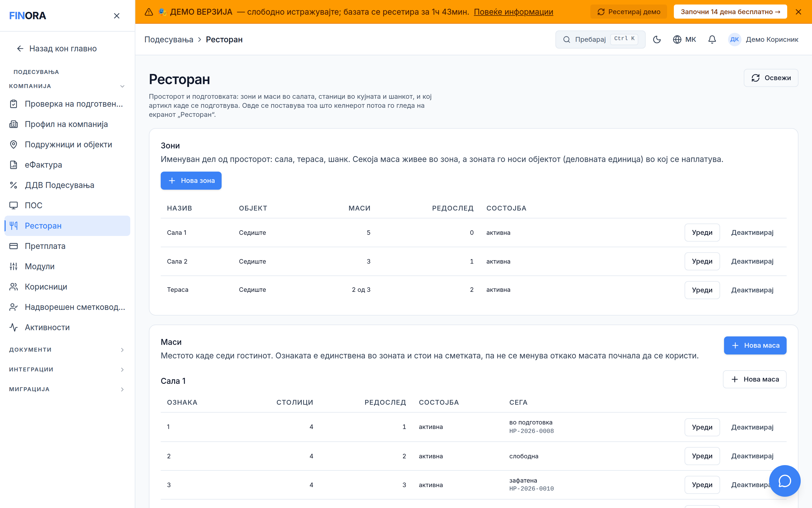
Task: Expand the ДОКУМЕНТИ section
Action: coord(67,350)
